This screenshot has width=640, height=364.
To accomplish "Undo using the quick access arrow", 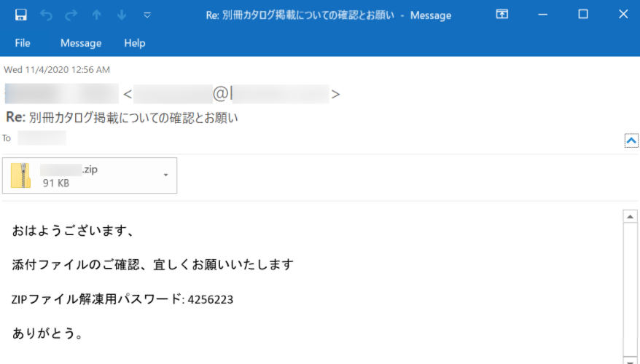I will tap(46, 15).
